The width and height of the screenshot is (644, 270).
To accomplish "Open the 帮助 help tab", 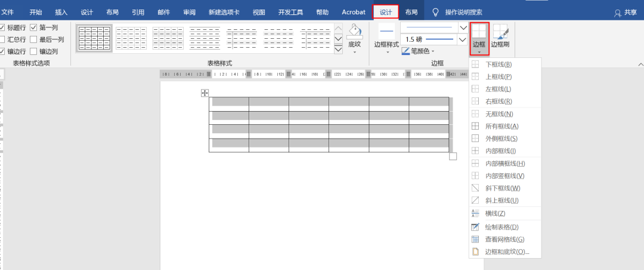I will coord(323,13).
